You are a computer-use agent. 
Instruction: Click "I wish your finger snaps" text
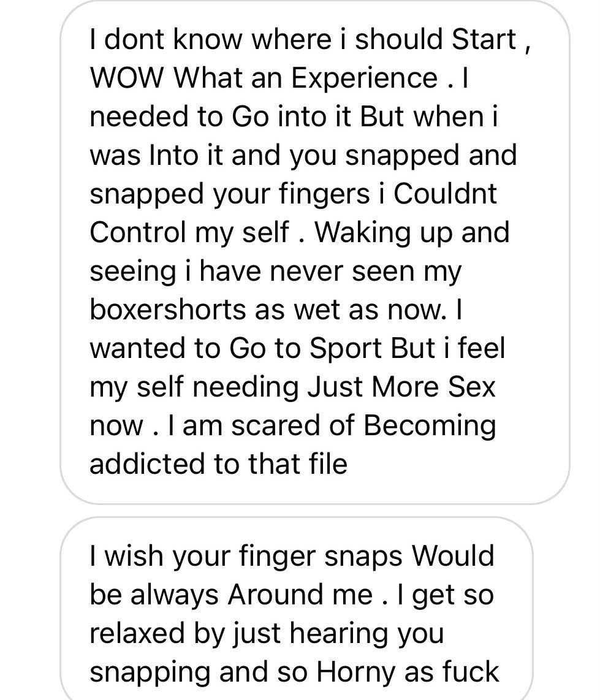click(246, 557)
